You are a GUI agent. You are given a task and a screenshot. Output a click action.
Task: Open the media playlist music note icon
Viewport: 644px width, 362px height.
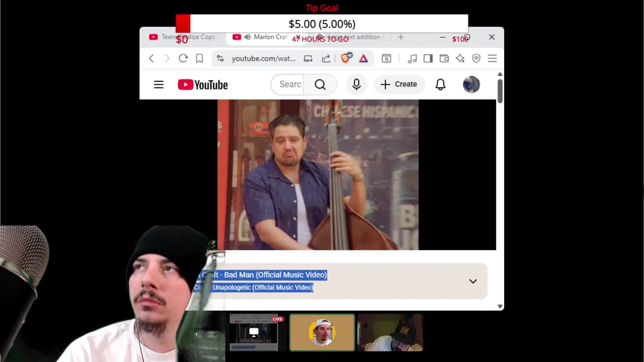click(x=412, y=59)
